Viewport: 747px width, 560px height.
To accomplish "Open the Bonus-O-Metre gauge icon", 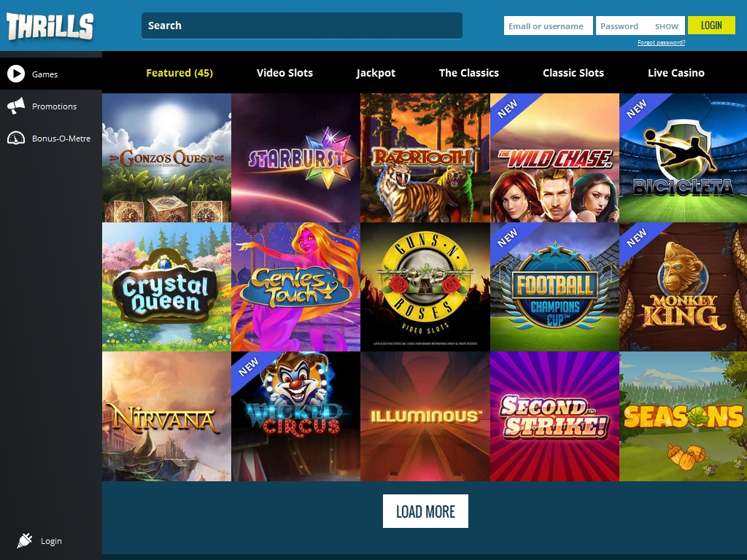I will pyautogui.click(x=16, y=138).
